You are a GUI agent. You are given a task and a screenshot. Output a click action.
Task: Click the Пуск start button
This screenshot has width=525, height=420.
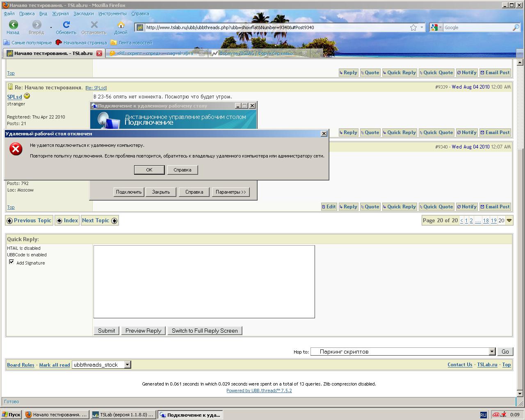tap(11, 415)
